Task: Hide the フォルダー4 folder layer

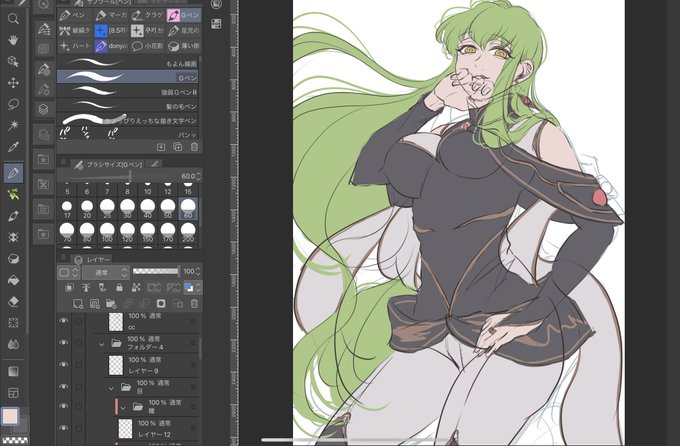Action: [64, 343]
